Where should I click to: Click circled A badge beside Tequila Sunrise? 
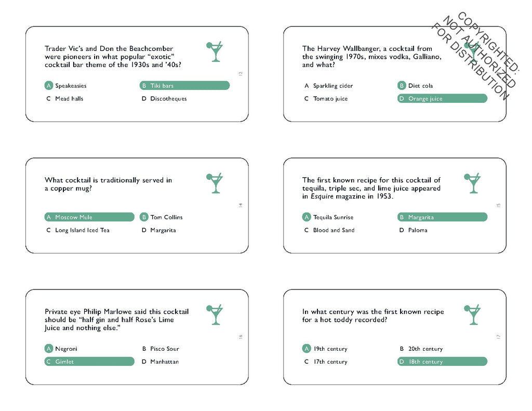click(x=307, y=217)
